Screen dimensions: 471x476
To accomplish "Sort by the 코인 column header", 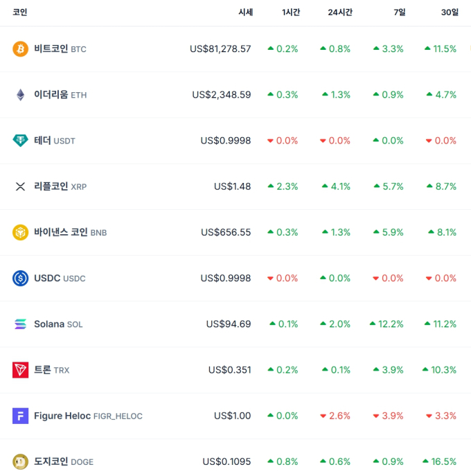I will pyautogui.click(x=19, y=12).
